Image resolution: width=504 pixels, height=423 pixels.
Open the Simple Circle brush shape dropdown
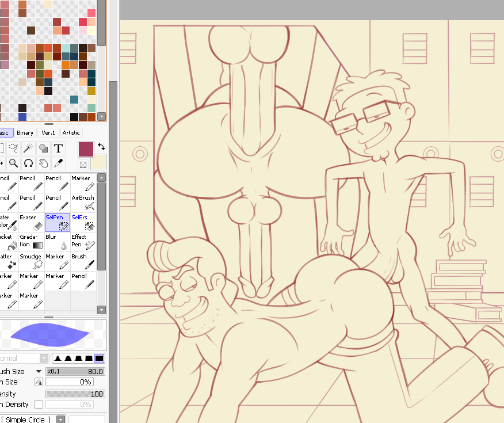tap(61, 419)
